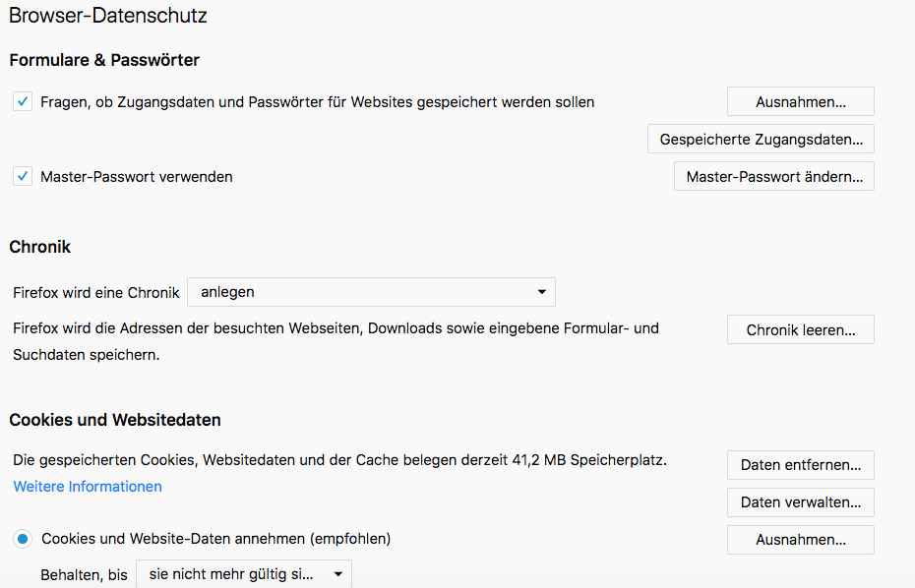Click the Formulare & Passwörter heading
Viewport: 915px width, 588px height.
pos(104,60)
